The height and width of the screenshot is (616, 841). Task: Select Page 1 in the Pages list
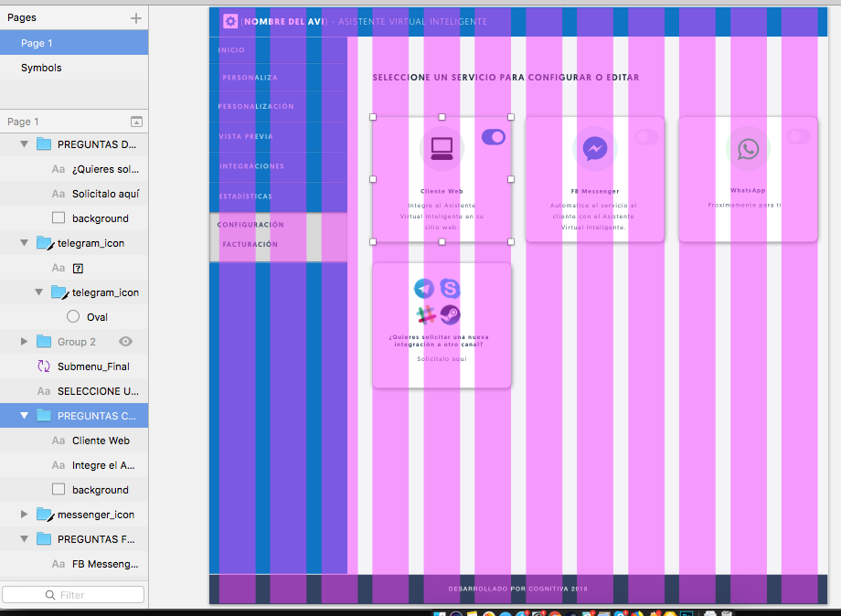[x=74, y=43]
